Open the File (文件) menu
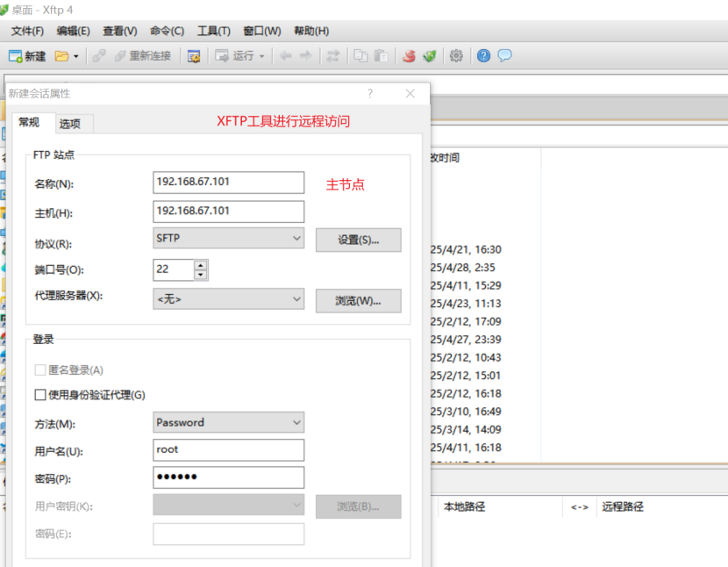The image size is (728, 567). click(x=27, y=31)
